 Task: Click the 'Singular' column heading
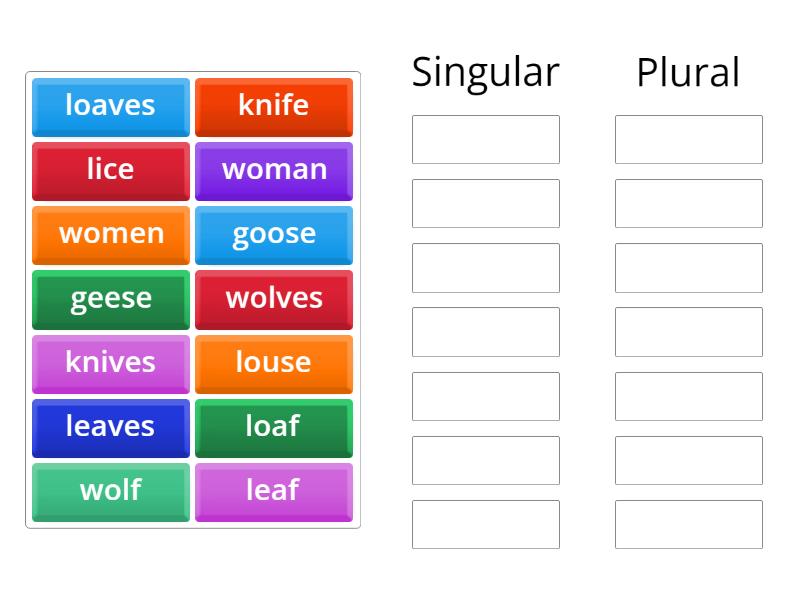pyautogui.click(x=485, y=72)
